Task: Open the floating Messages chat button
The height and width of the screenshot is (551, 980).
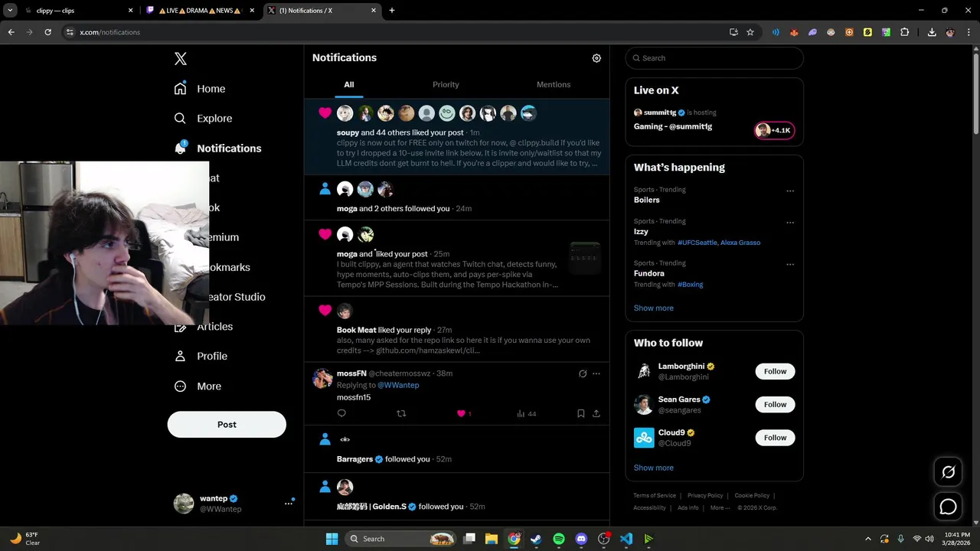Action: tap(949, 507)
